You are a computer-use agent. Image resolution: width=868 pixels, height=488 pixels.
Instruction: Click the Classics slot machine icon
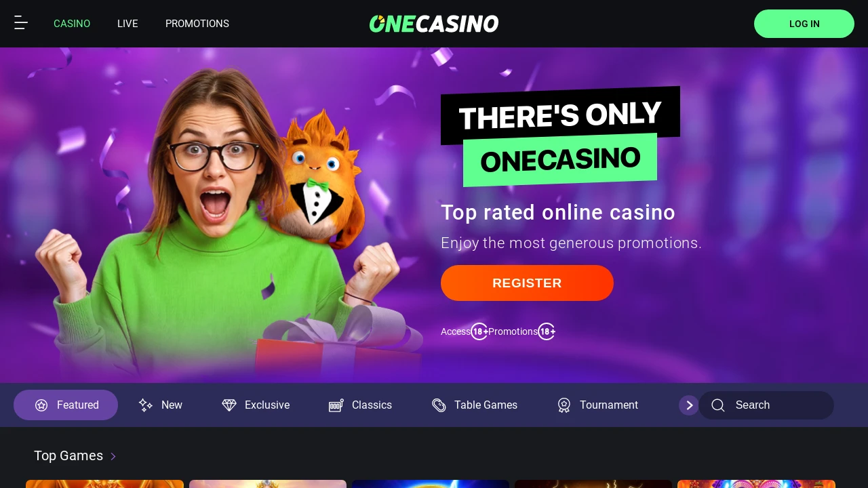pyautogui.click(x=336, y=405)
